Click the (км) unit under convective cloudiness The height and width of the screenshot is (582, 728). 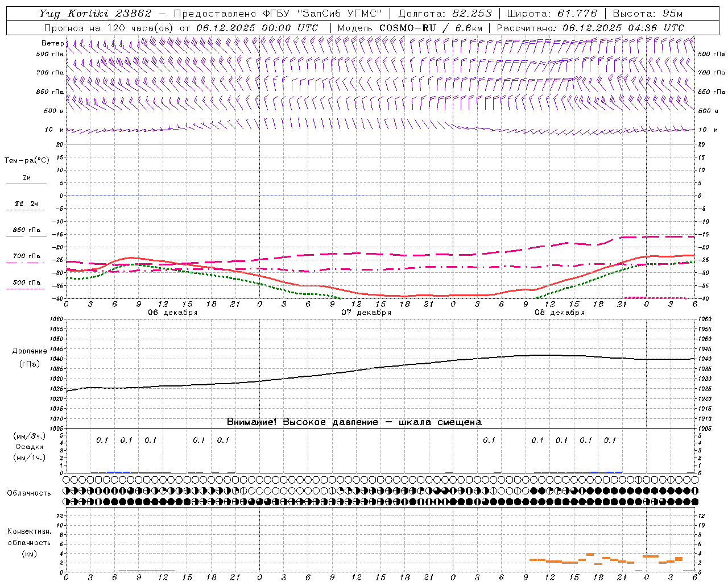[x=30, y=553]
